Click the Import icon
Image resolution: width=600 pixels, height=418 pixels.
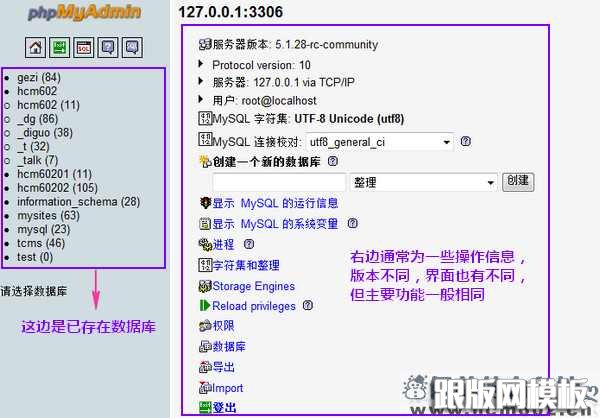pos(205,388)
